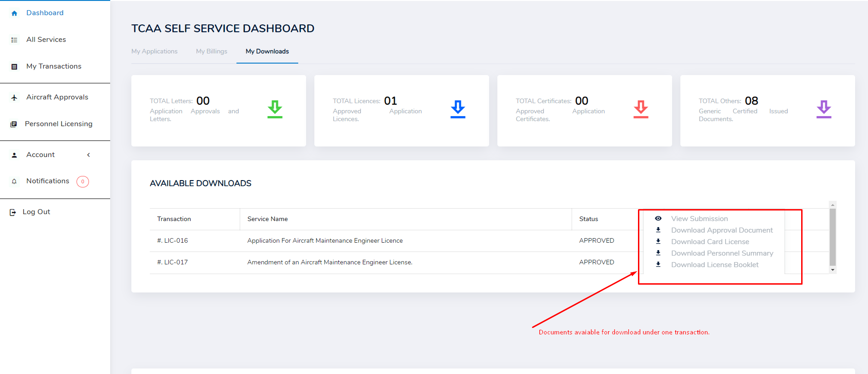Click the table scrollbar down arrow
Image resolution: width=868 pixels, height=374 pixels.
click(833, 270)
